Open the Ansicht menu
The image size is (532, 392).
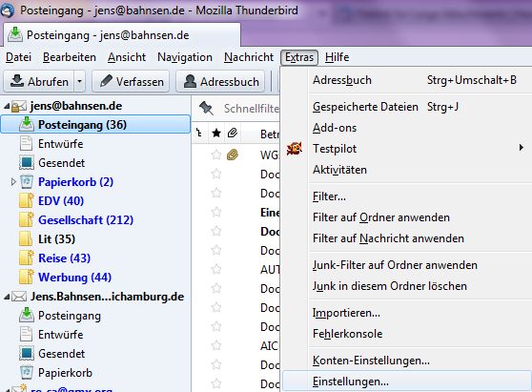point(127,57)
